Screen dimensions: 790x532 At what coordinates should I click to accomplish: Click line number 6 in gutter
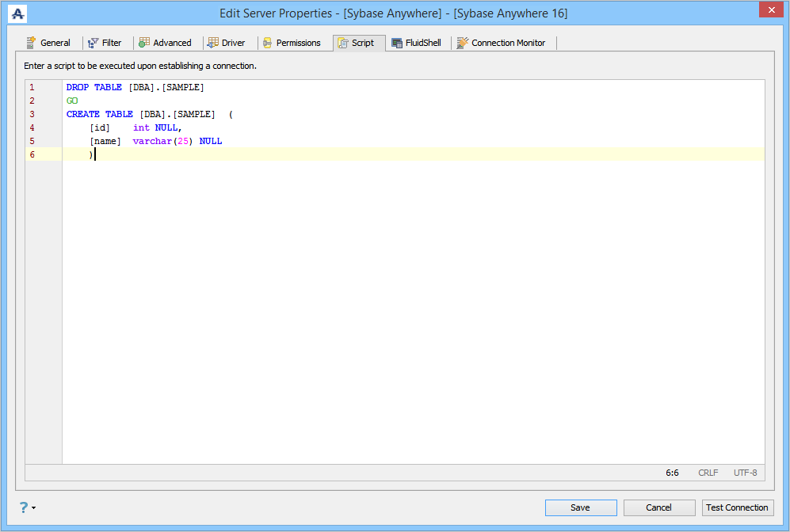point(32,154)
